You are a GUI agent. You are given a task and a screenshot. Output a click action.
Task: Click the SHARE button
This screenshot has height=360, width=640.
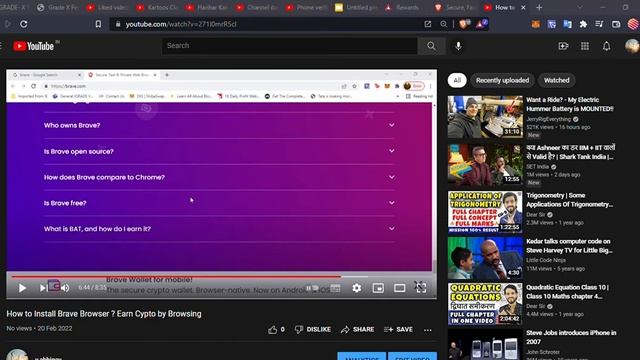point(358,329)
